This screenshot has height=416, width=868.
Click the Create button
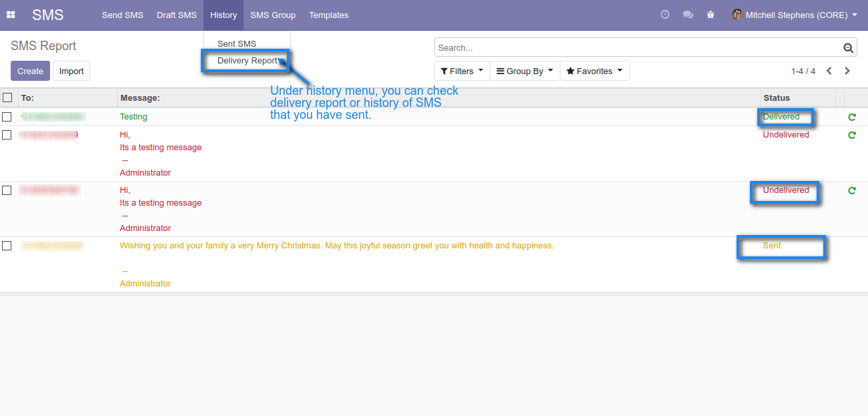(30, 71)
